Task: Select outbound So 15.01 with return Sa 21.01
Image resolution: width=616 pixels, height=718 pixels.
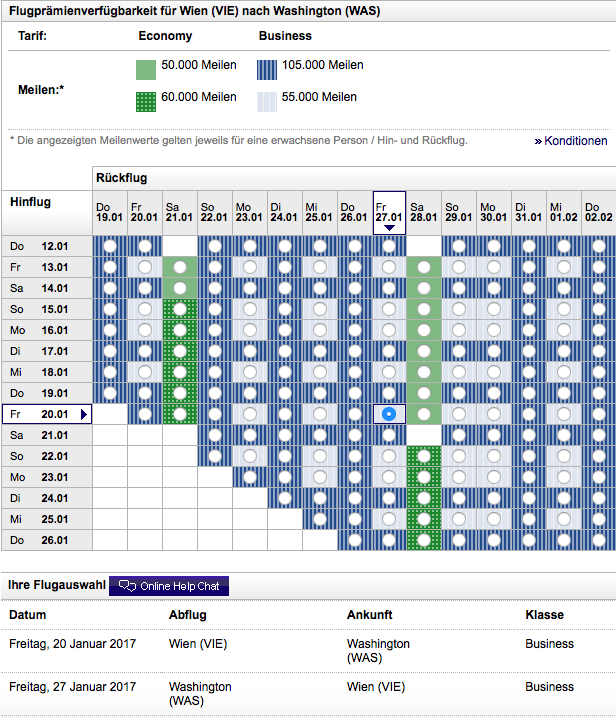Action: coord(180,309)
